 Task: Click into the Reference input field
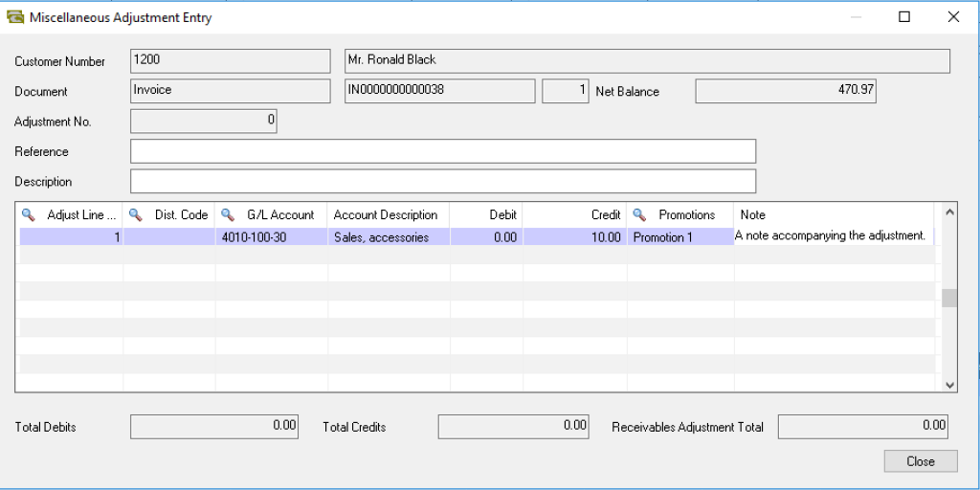pyautogui.click(x=443, y=151)
